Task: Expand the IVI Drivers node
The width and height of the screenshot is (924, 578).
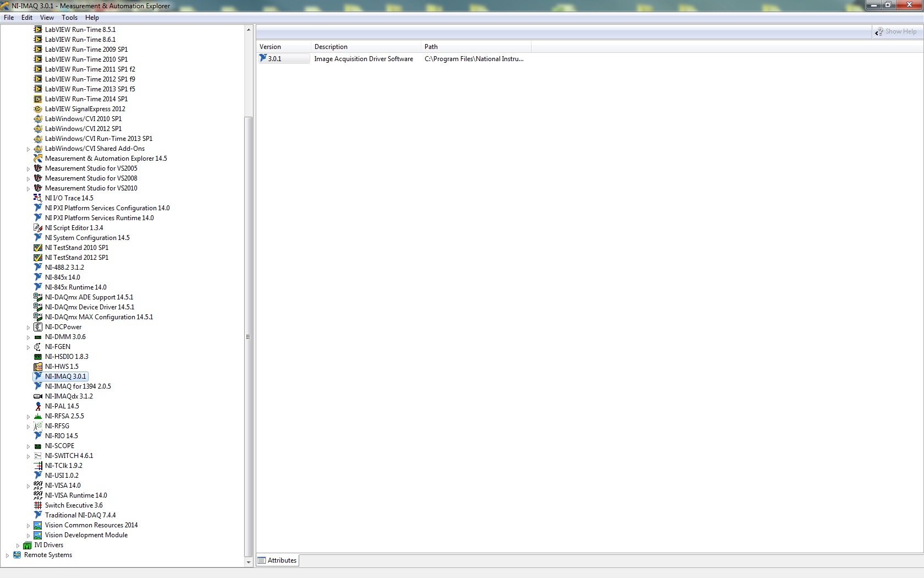Action: point(18,546)
